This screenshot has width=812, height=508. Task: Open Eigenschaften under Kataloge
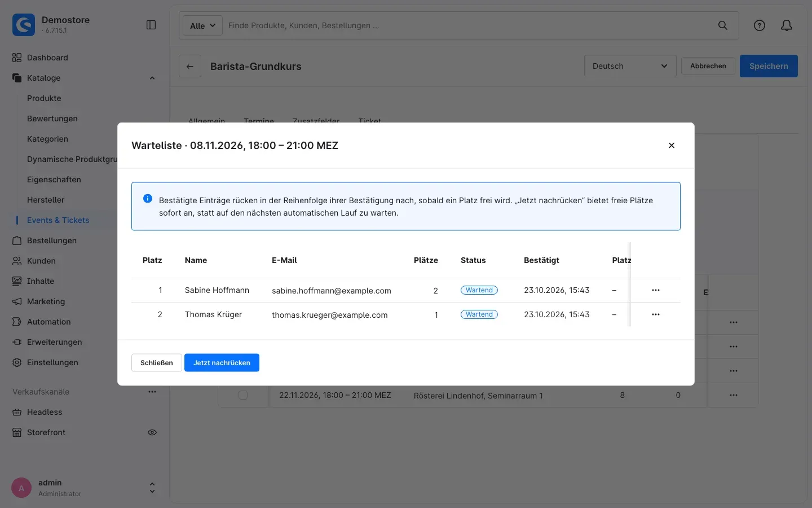[54, 179]
